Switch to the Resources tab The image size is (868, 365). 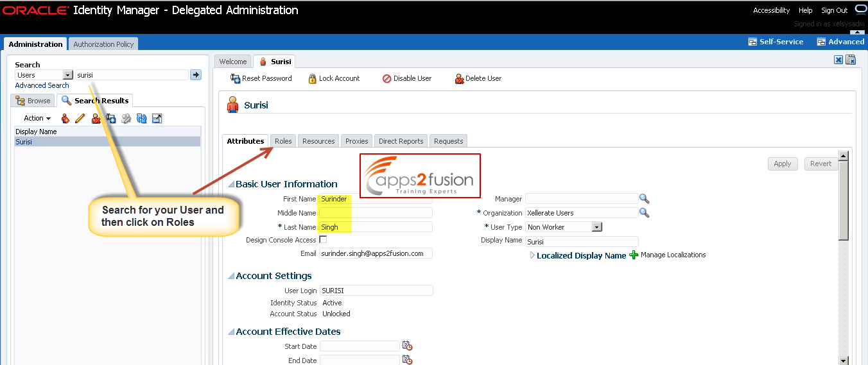pos(318,141)
